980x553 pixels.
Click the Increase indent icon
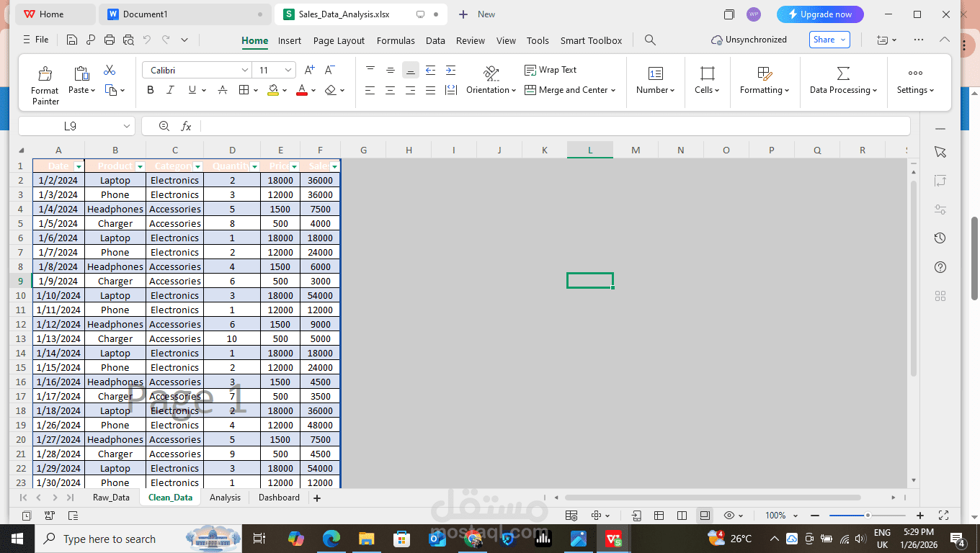(450, 70)
